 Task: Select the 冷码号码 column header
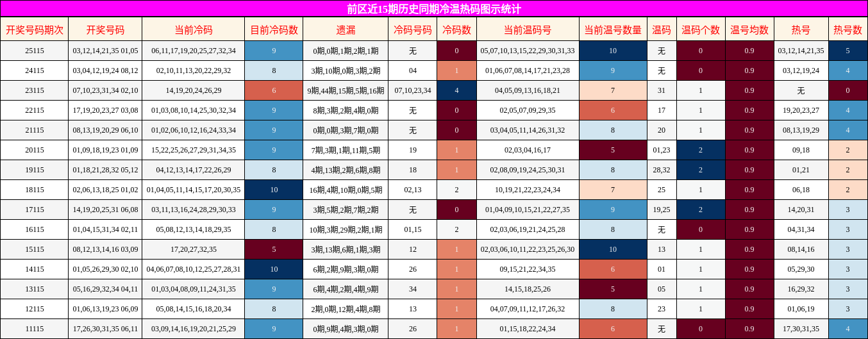click(413, 29)
